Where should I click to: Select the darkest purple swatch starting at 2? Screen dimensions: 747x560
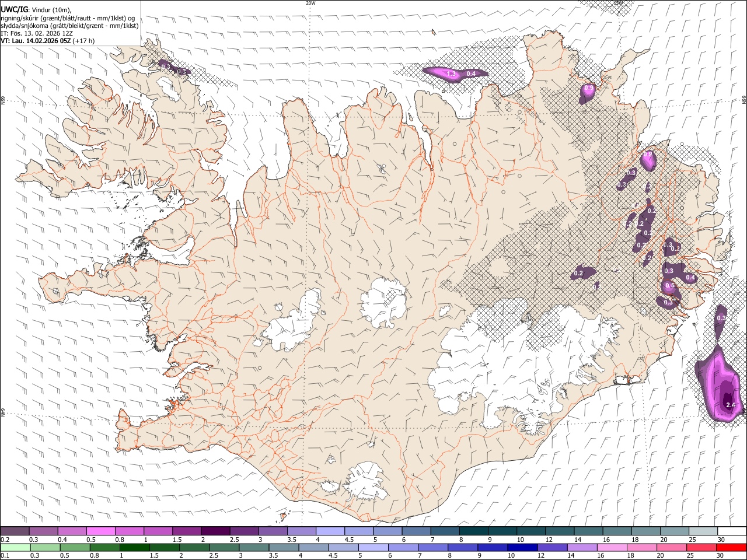pos(215,531)
